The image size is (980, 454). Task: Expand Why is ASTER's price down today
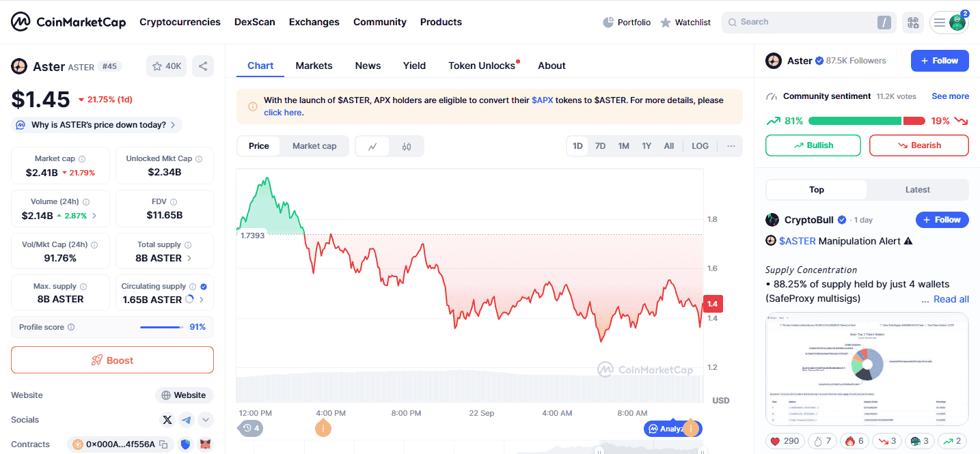(x=96, y=125)
